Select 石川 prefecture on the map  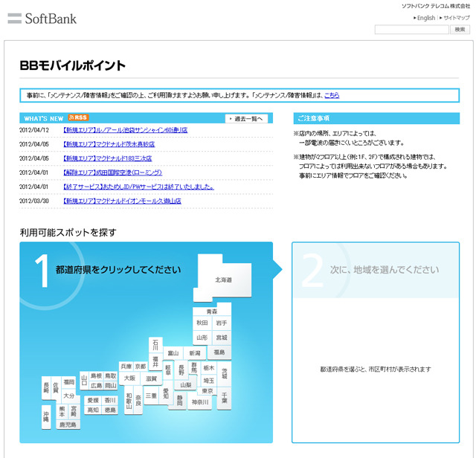point(155,345)
